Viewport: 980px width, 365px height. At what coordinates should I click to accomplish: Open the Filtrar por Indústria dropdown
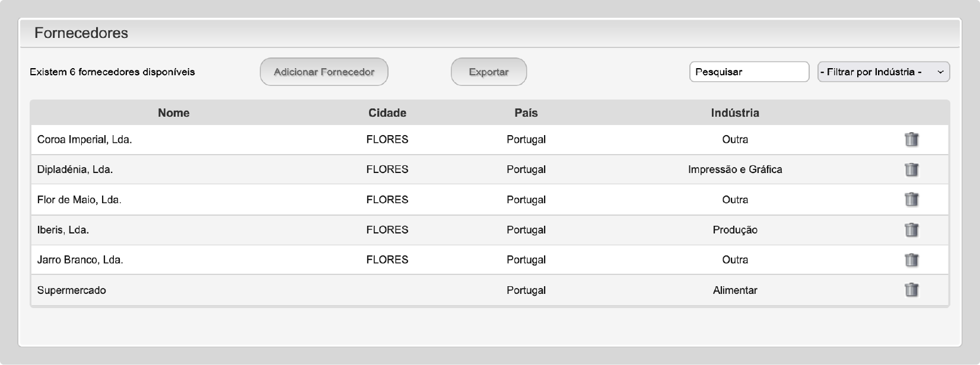click(x=883, y=72)
